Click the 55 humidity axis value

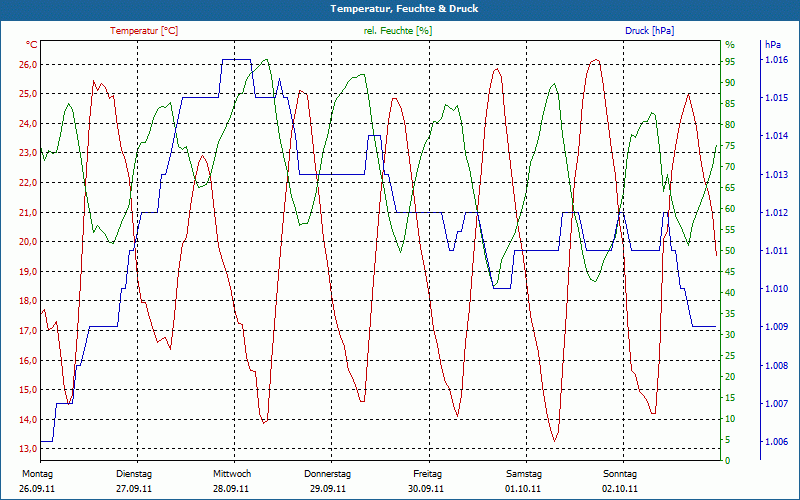[x=730, y=230]
